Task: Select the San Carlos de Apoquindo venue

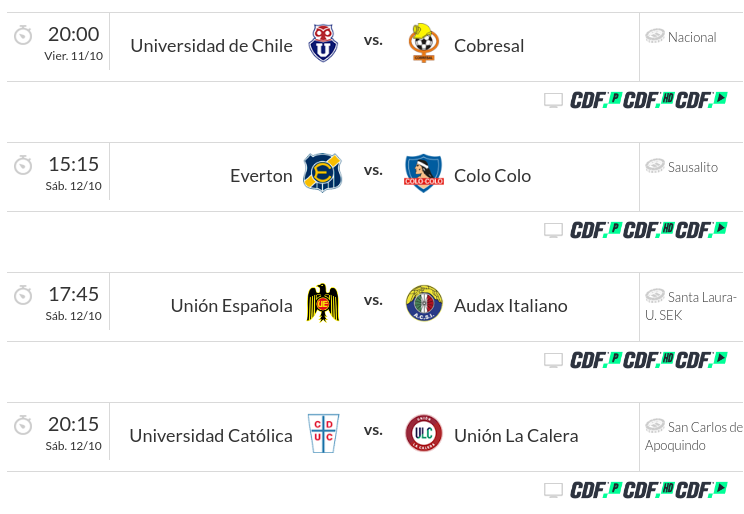Action: [694, 436]
